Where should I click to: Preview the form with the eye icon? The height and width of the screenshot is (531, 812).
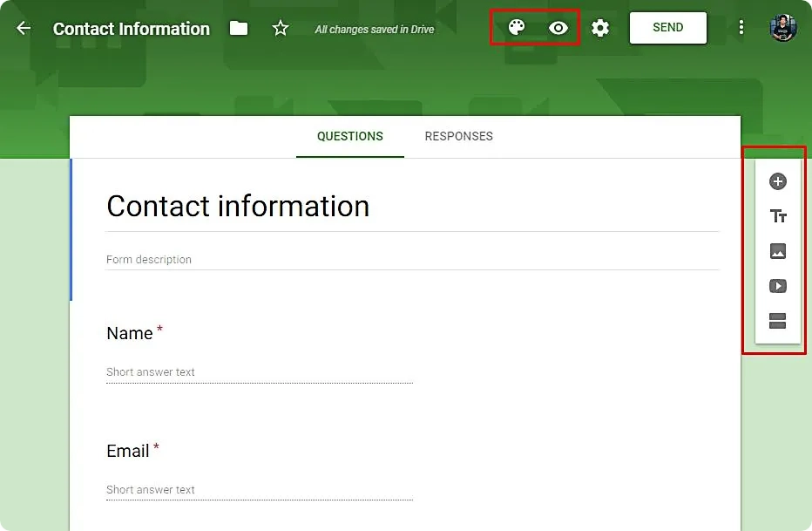(x=558, y=27)
